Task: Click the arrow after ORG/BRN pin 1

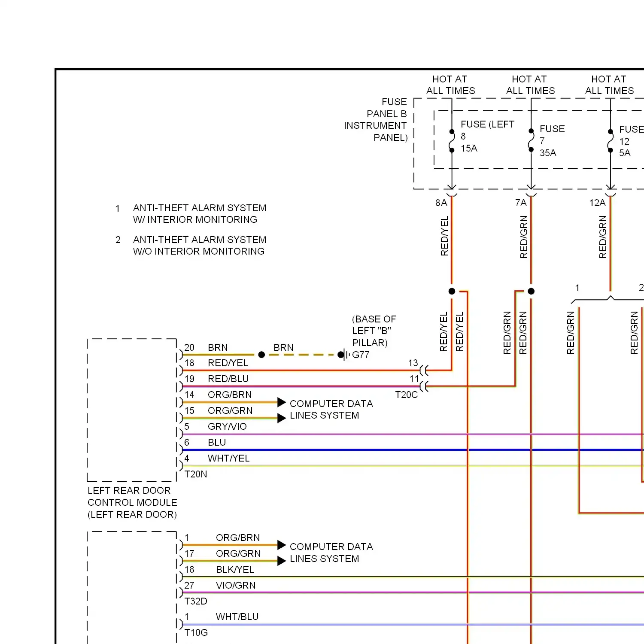Action: 282,545
